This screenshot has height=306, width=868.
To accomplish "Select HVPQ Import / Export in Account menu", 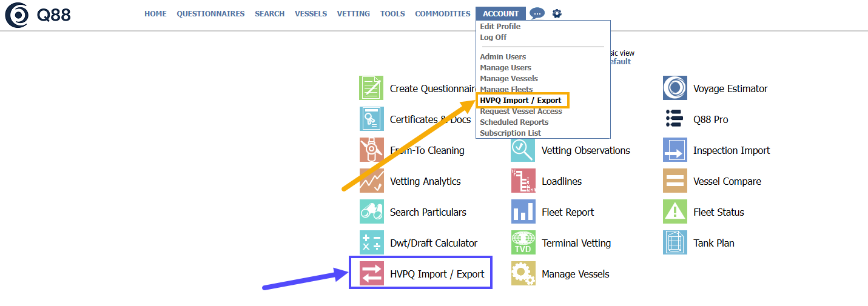I will point(520,101).
